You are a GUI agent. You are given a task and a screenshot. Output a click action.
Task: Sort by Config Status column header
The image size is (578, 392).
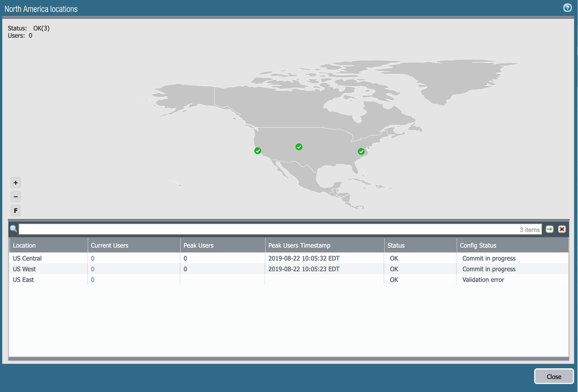click(478, 246)
